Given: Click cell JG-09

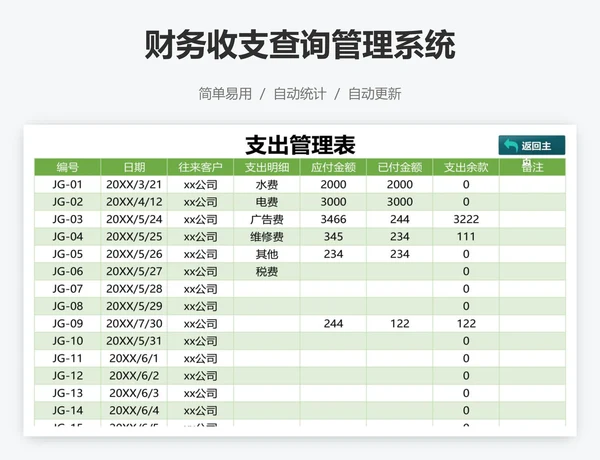Looking at the screenshot, I should (67, 324).
